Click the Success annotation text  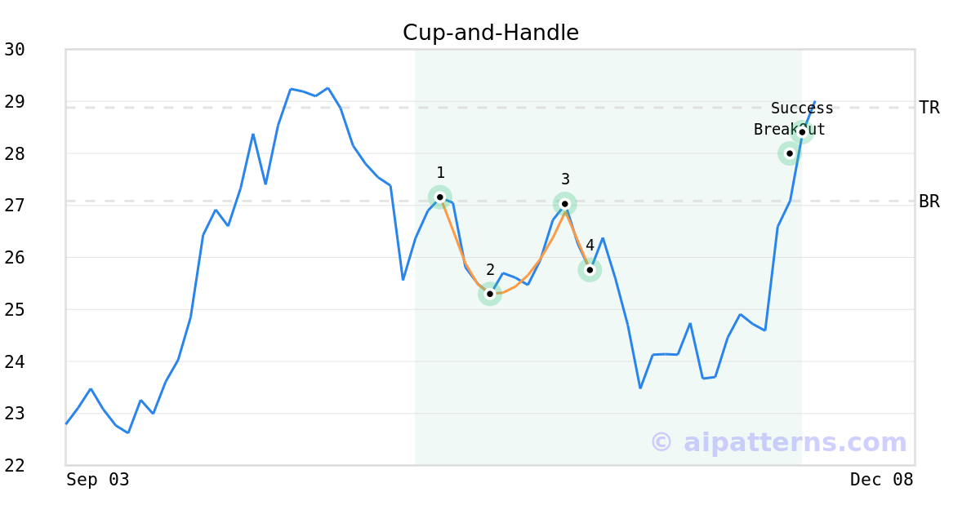pos(802,109)
